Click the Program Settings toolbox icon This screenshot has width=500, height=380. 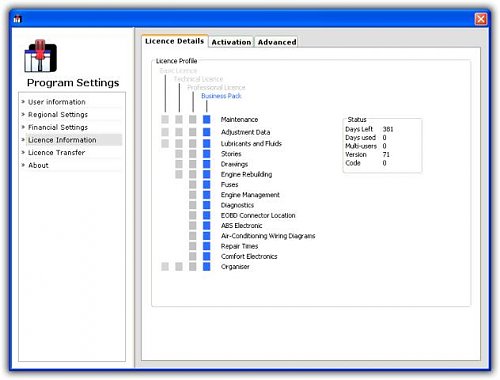click(40, 56)
